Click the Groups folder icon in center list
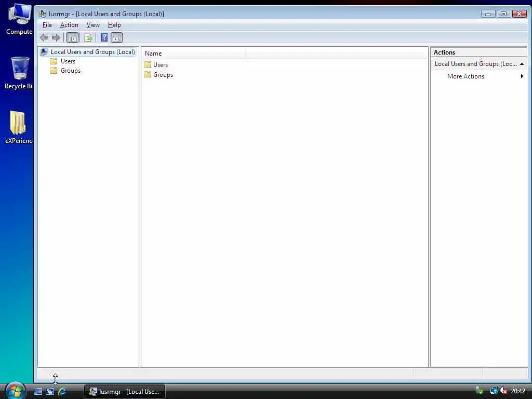This screenshot has width=532, height=399. coord(148,74)
